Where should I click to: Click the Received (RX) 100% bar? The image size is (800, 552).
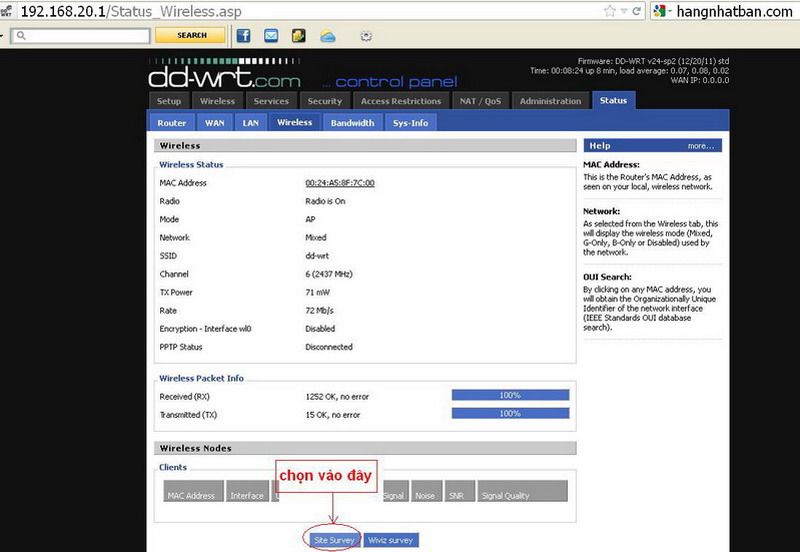pos(510,395)
